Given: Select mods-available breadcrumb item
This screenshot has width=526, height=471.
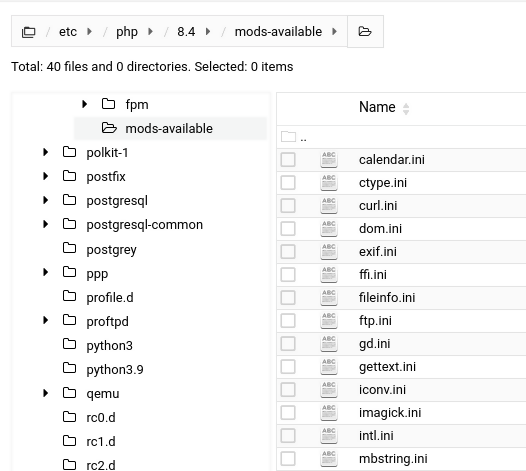Looking at the screenshot, I should [x=278, y=32].
